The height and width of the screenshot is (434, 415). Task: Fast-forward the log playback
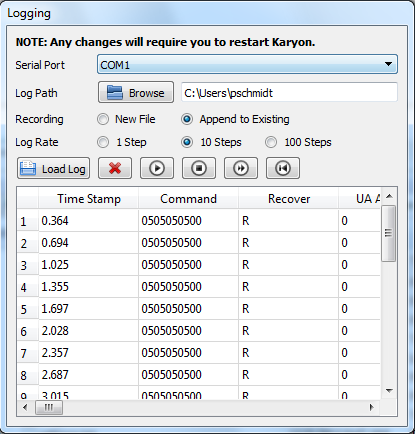click(x=241, y=168)
